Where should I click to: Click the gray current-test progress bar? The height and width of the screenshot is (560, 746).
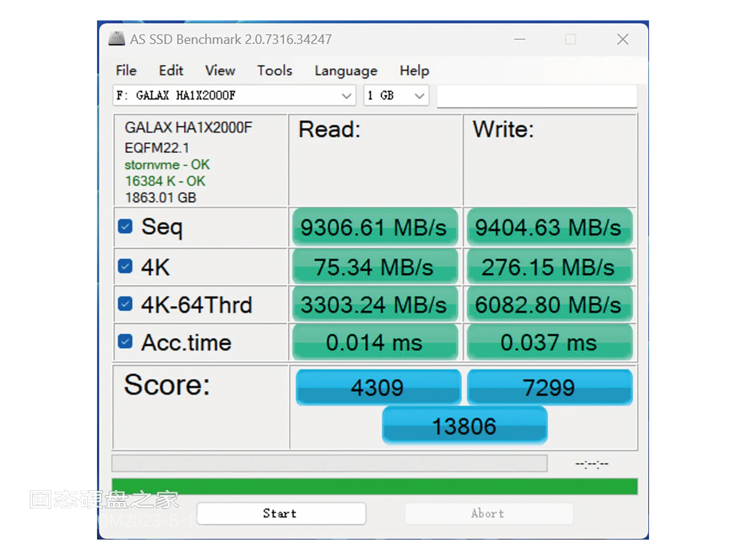click(x=329, y=463)
